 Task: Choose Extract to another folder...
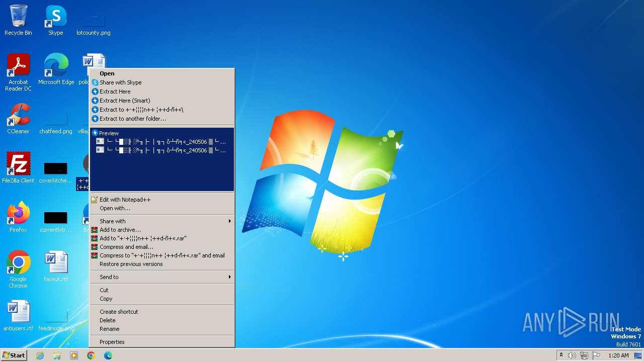click(162, 119)
